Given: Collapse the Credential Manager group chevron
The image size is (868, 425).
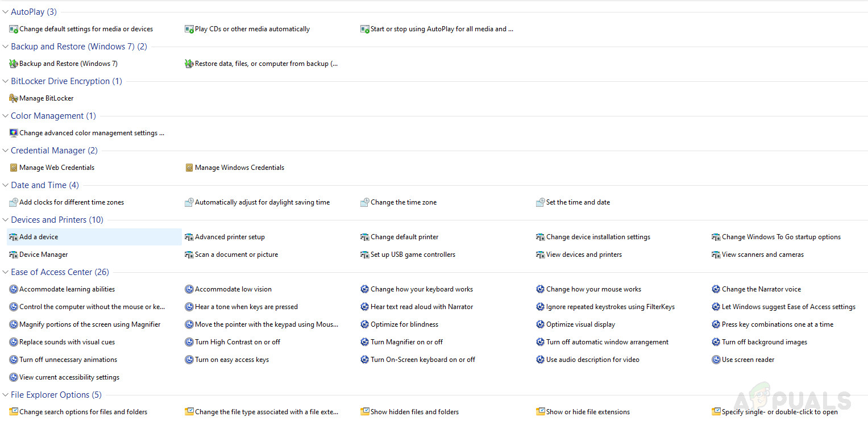Looking at the screenshot, I should [5, 151].
